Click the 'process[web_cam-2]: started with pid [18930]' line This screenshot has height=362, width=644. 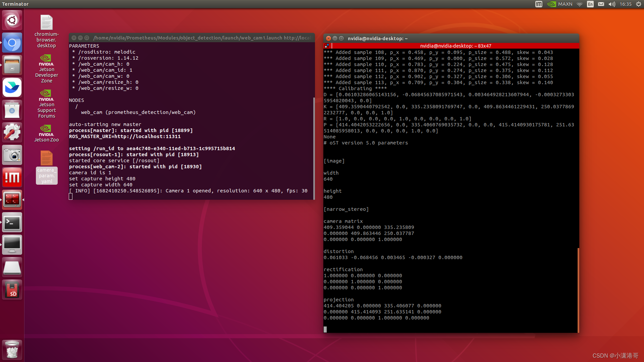(136, 167)
